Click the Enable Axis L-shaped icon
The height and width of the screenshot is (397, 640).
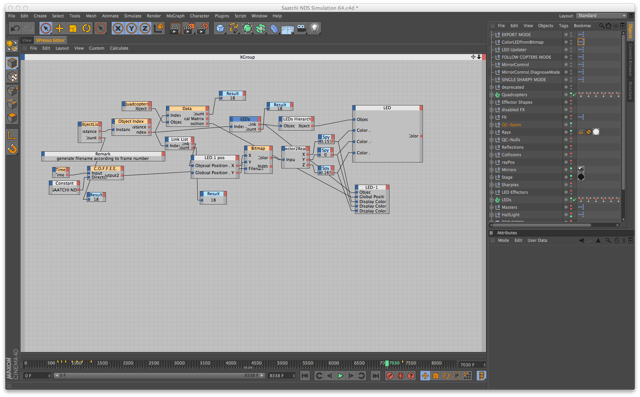12,135
